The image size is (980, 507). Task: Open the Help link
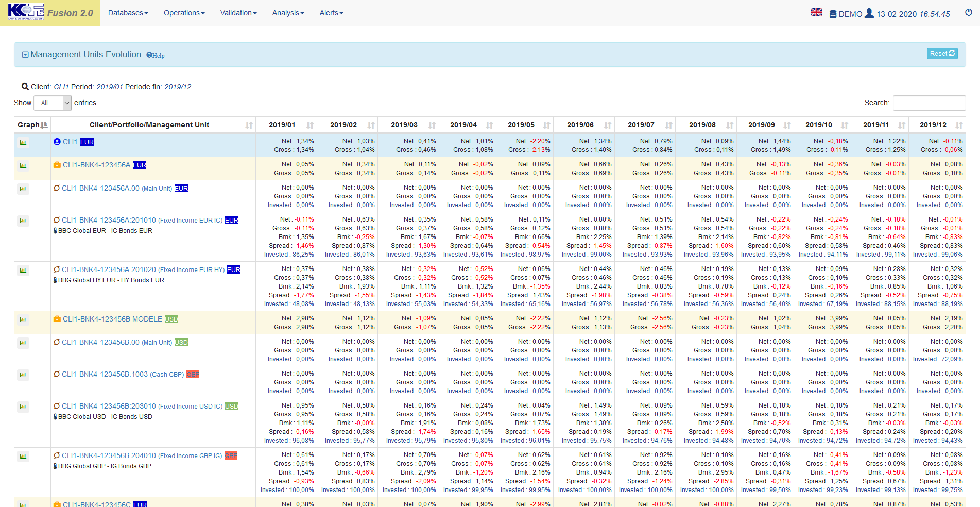point(156,56)
